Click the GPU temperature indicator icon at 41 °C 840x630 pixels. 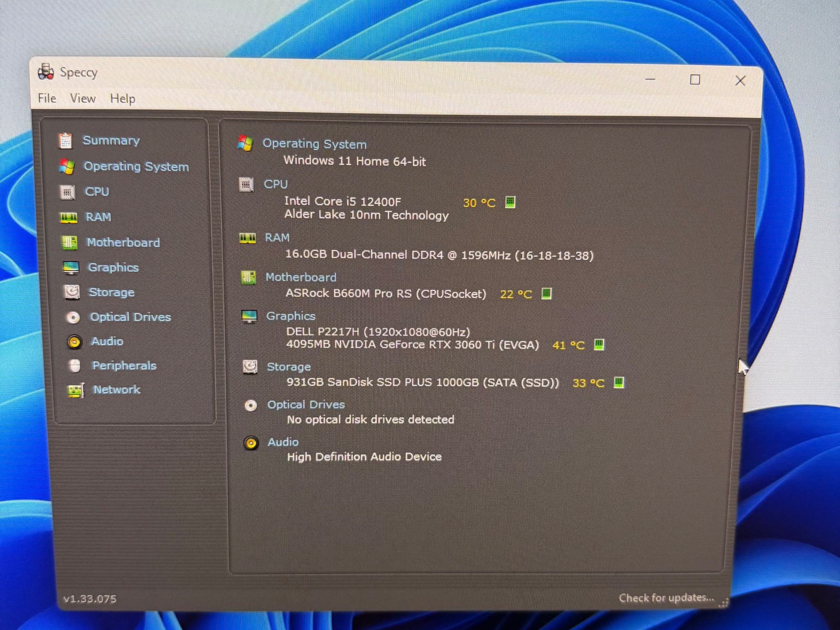click(x=599, y=345)
